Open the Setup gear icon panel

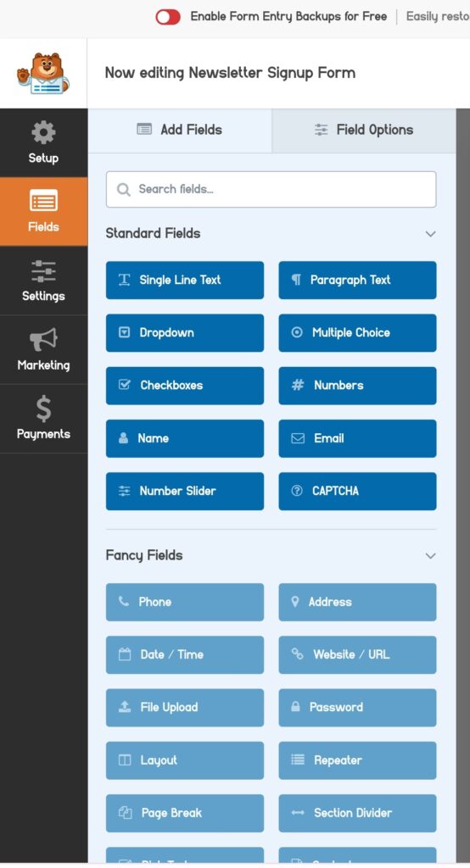tap(43, 142)
